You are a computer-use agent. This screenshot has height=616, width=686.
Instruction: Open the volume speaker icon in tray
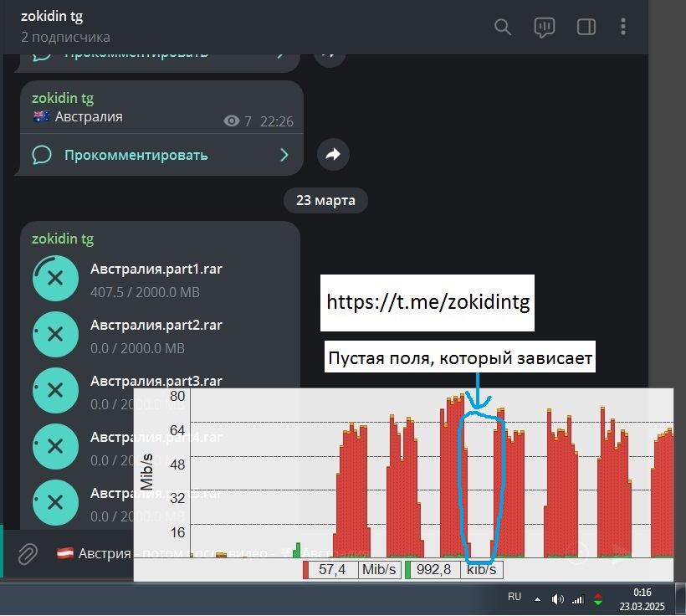[x=558, y=599]
